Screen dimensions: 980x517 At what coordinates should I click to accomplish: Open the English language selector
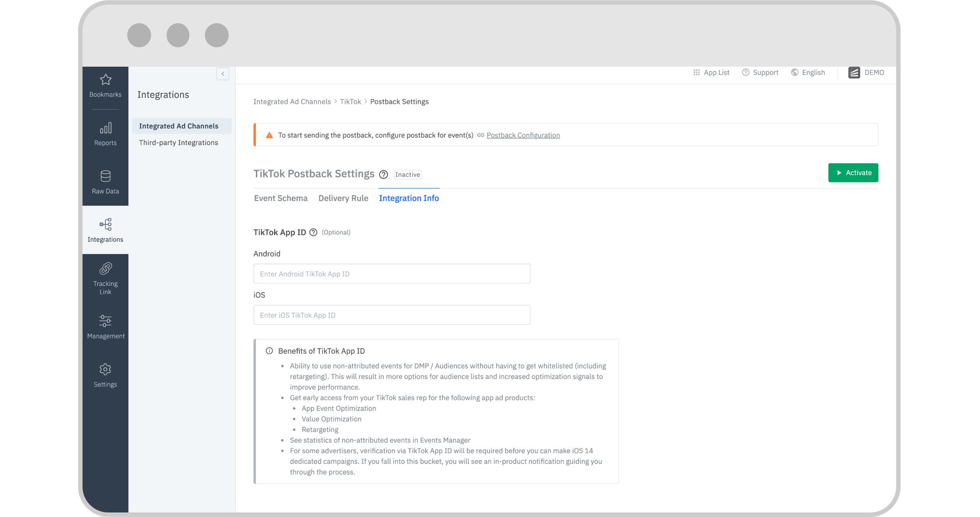[x=808, y=73]
